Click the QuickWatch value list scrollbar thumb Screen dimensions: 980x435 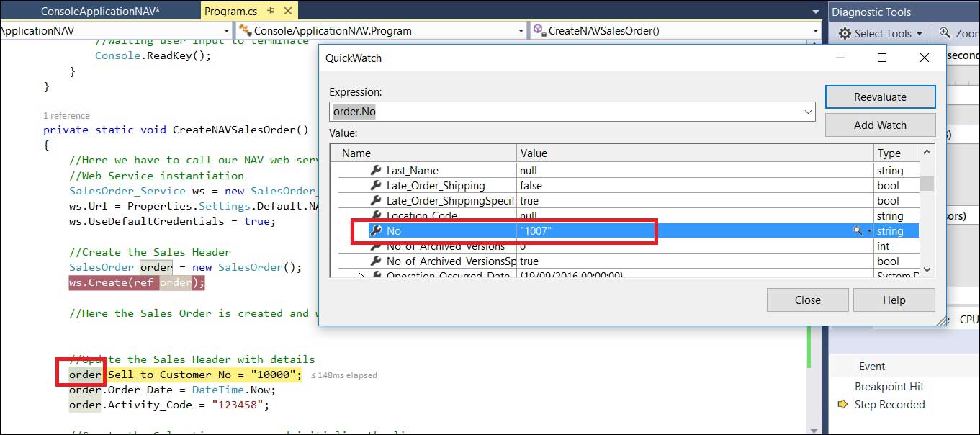pos(927,182)
